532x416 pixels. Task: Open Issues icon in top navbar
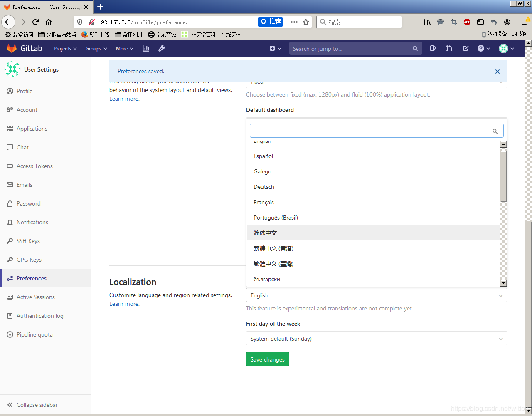[433, 48]
